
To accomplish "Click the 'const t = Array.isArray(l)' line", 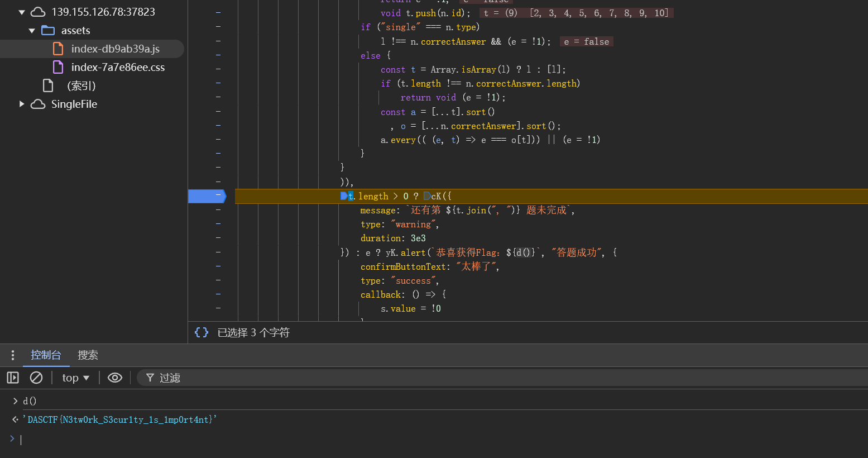I will [x=473, y=69].
